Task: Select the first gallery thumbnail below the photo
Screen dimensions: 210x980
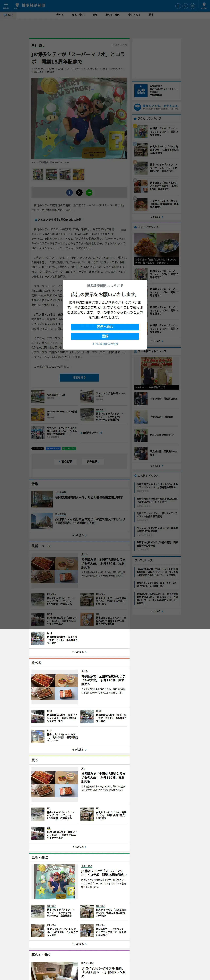Action: point(38,174)
